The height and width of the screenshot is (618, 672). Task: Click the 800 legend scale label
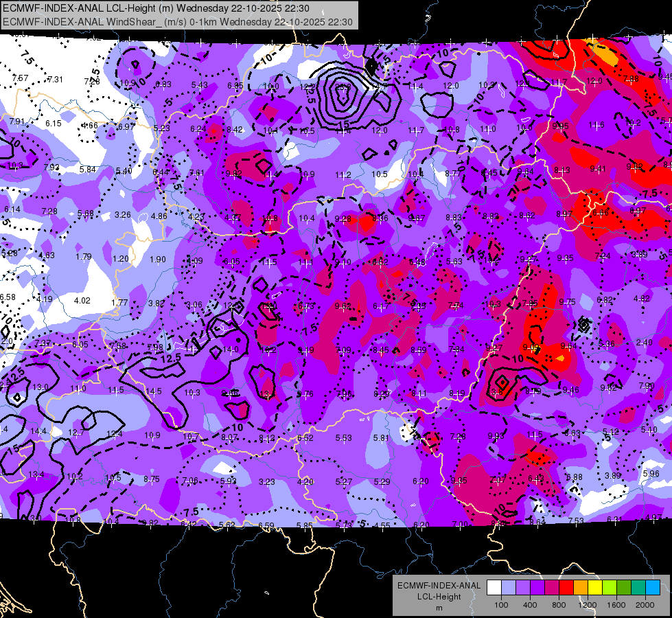559,605
